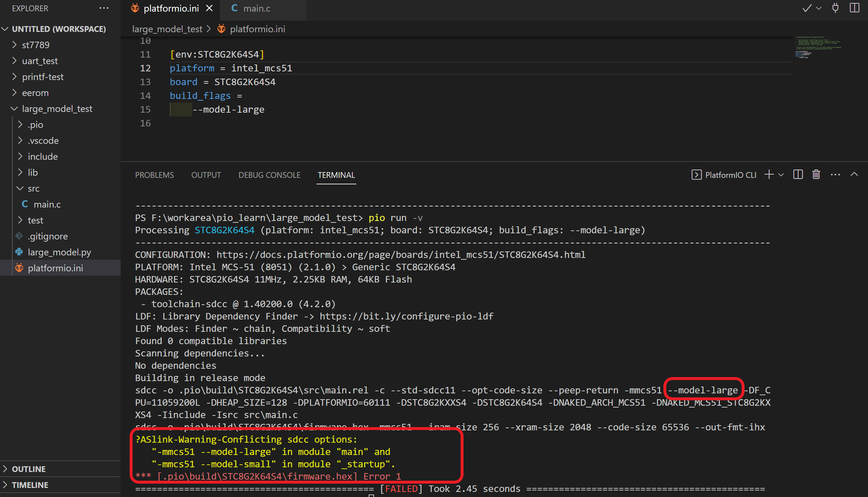Viewport: 868px width, 497px height.
Task: Open the build checkmark dropdown arrow
Action: 818,8
